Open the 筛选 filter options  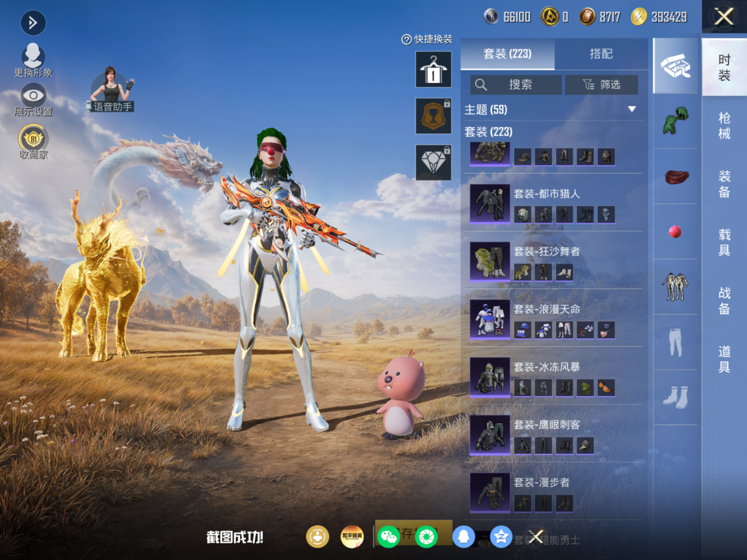click(601, 84)
